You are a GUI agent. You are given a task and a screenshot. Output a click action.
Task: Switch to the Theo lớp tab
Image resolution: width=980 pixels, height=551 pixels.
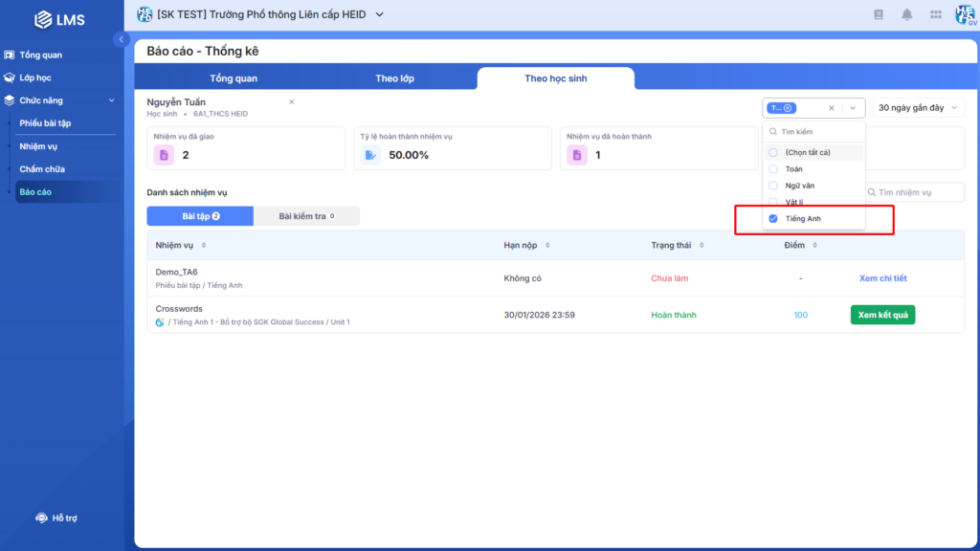click(x=394, y=78)
